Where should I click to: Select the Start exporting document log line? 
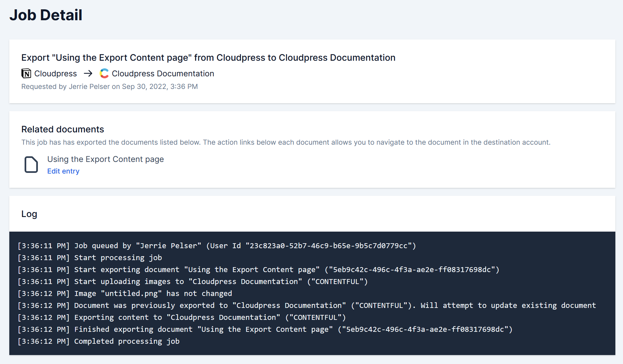point(259,270)
